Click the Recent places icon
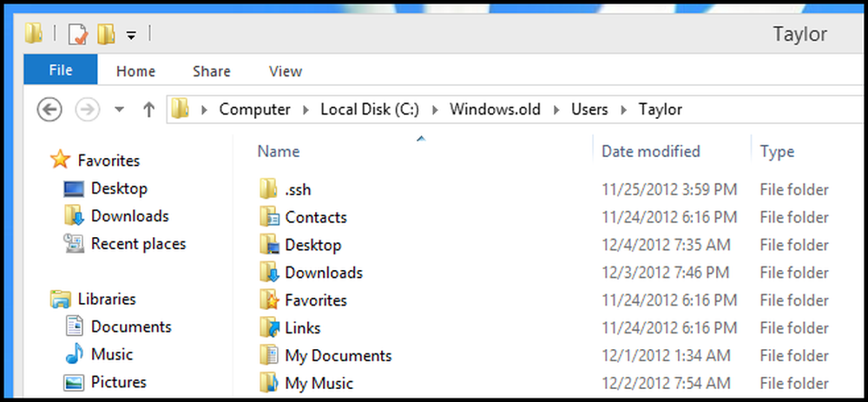This screenshot has width=868, height=402. (74, 244)
